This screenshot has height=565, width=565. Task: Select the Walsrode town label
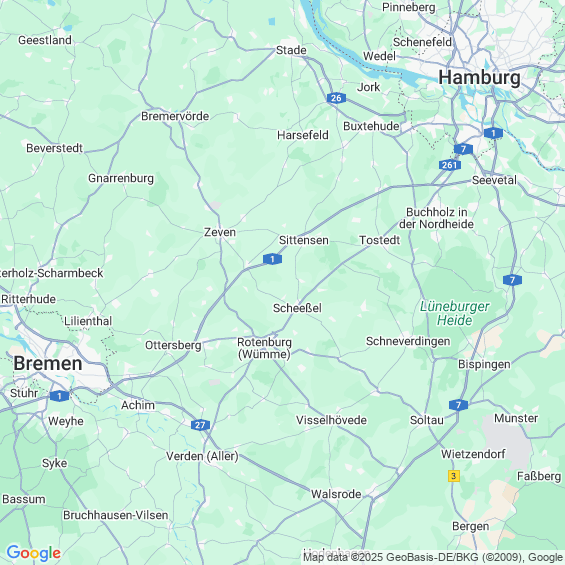pos(336,494)
